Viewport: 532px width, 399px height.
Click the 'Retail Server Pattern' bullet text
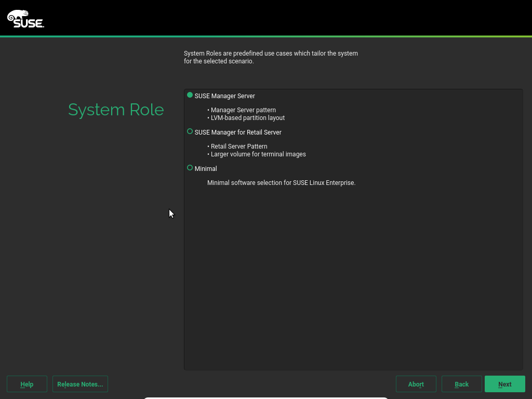239,146
